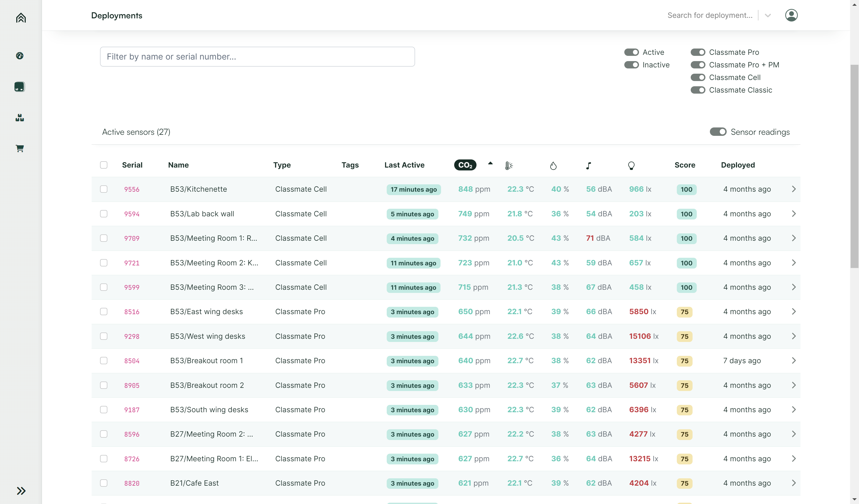
Task: Open the dashboard gauge icon in sidebar
Action: tap(20, 56)
